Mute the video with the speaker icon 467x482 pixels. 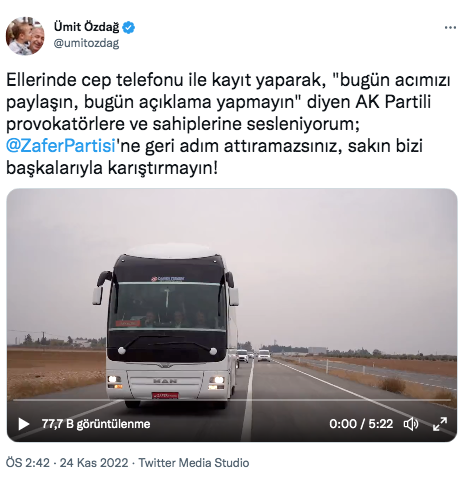[411, 424]
